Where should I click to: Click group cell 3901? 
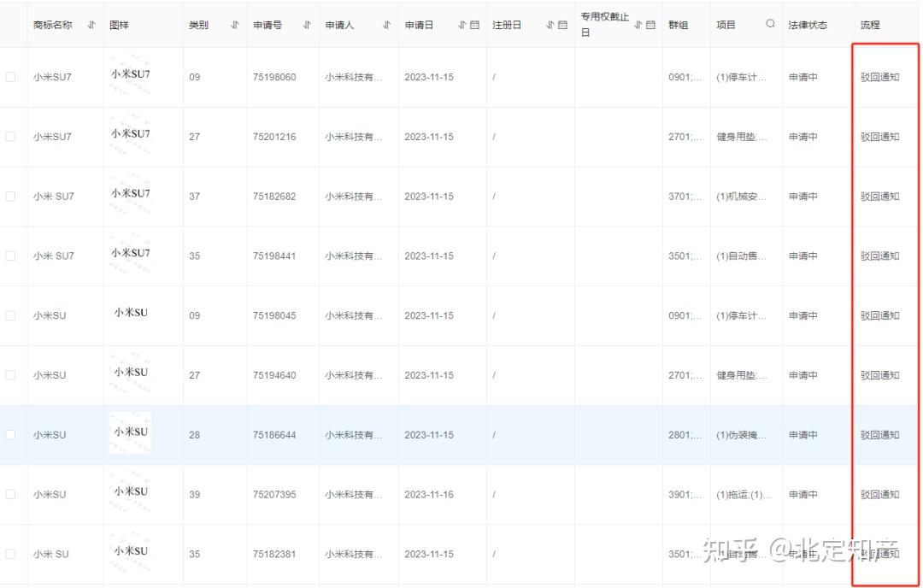click(685, 494)
